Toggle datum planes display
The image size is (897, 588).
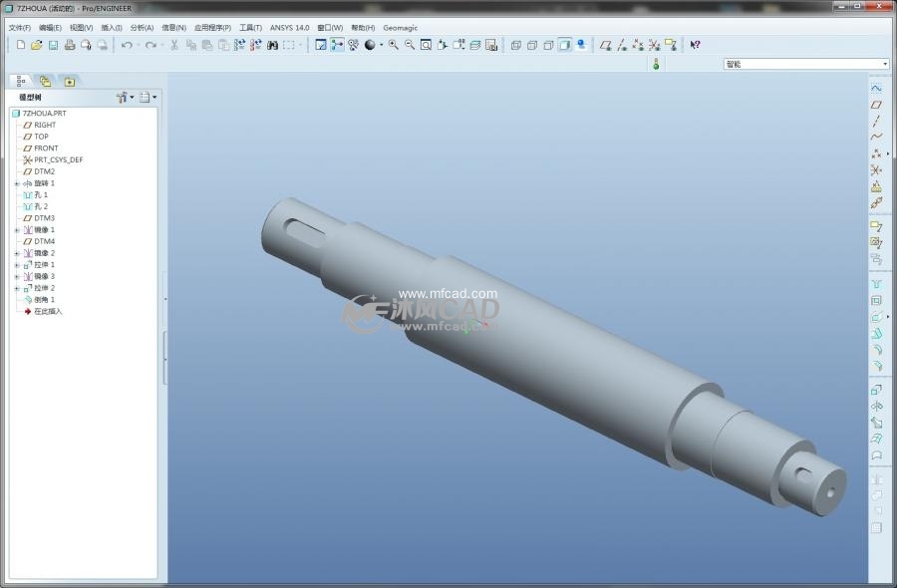[605, 45]
